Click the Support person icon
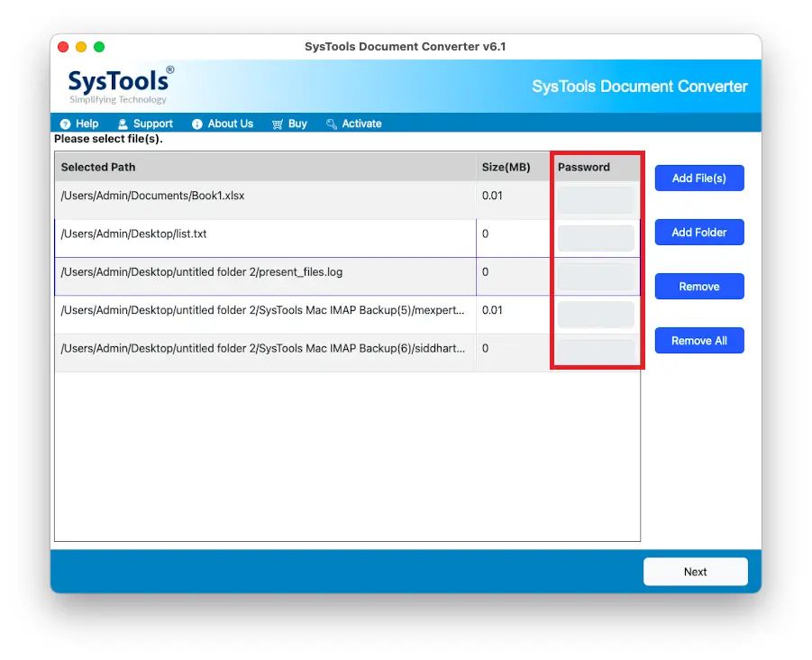The width and height of the screenshot is (812, 660). click(123, 124)
